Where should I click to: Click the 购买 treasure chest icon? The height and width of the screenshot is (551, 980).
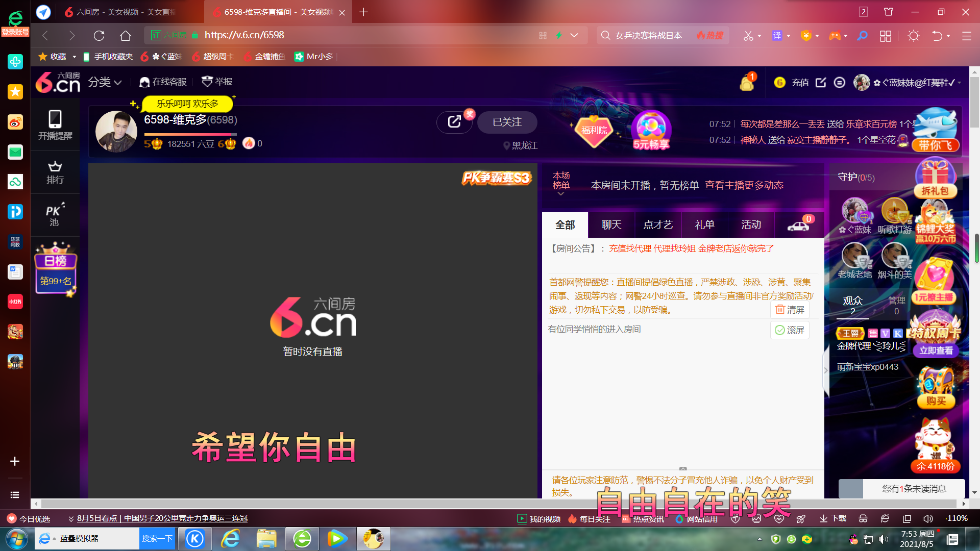[936, 388]
